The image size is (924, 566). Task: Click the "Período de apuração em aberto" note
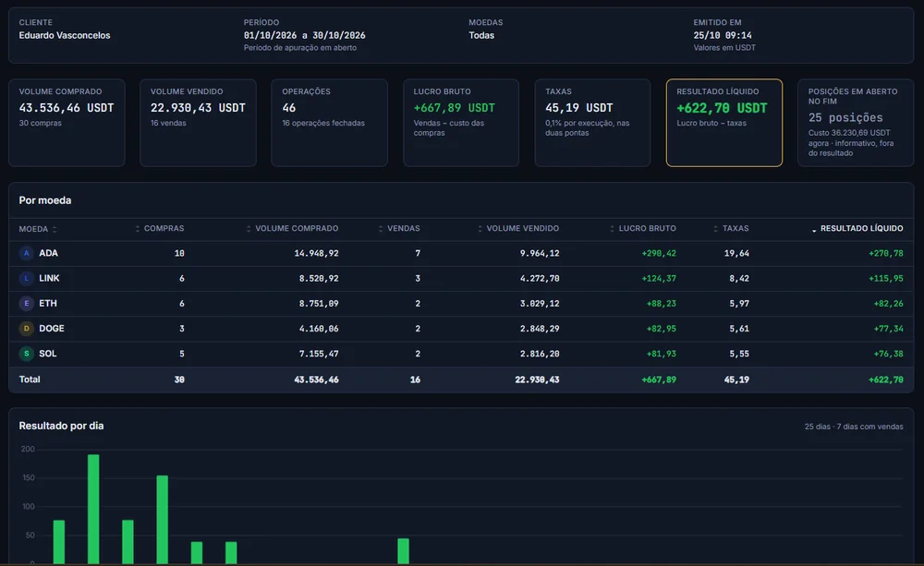[x=300, y=48]
